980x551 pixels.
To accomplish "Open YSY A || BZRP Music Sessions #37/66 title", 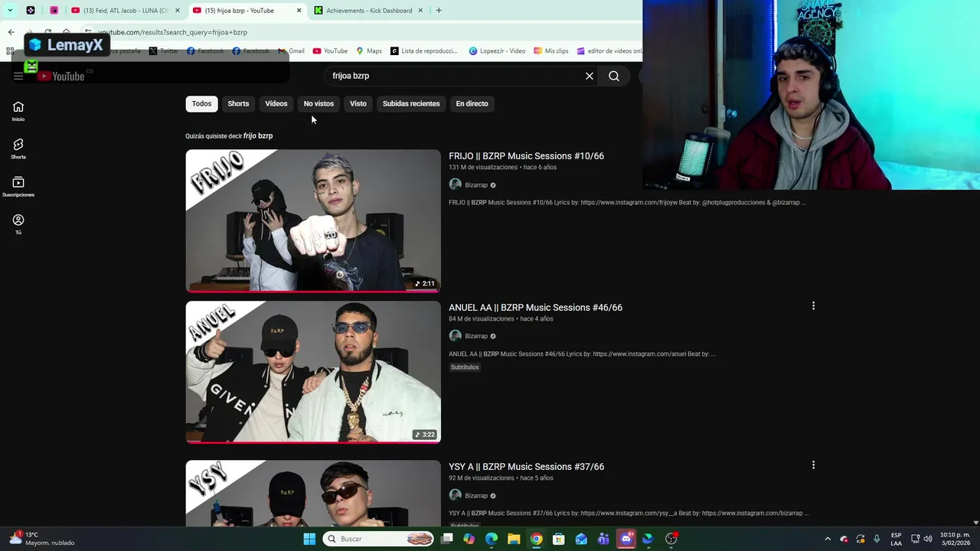I will [526, 467].
